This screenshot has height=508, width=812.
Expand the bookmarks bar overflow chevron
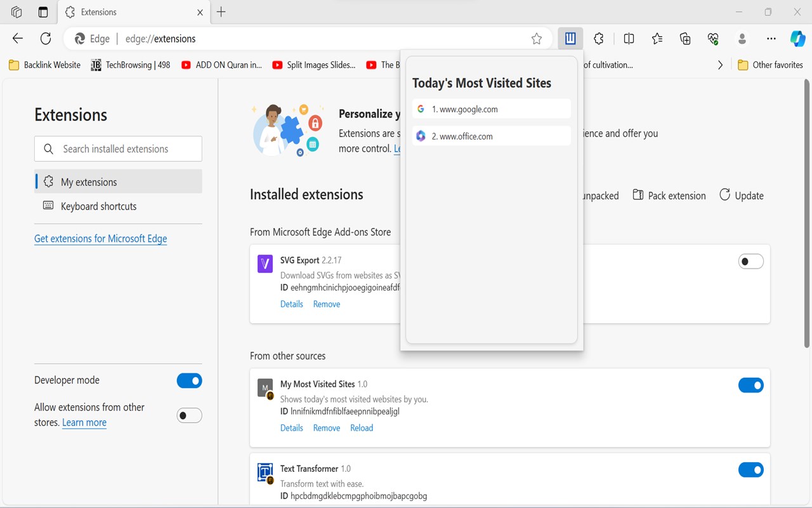720,65
